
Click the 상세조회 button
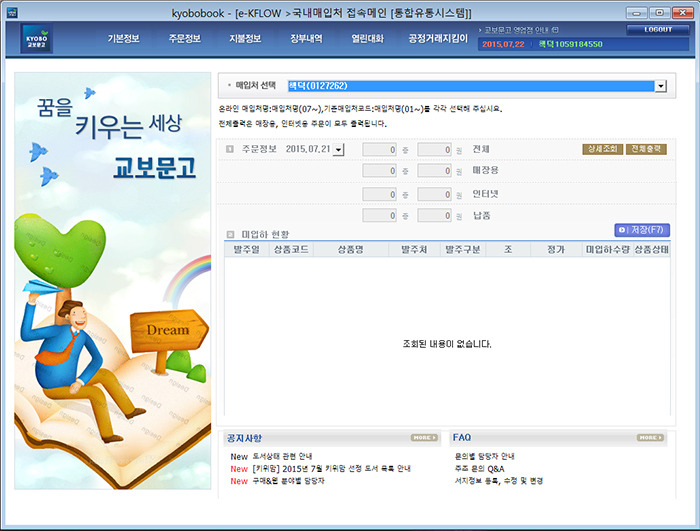coord(602,149)
